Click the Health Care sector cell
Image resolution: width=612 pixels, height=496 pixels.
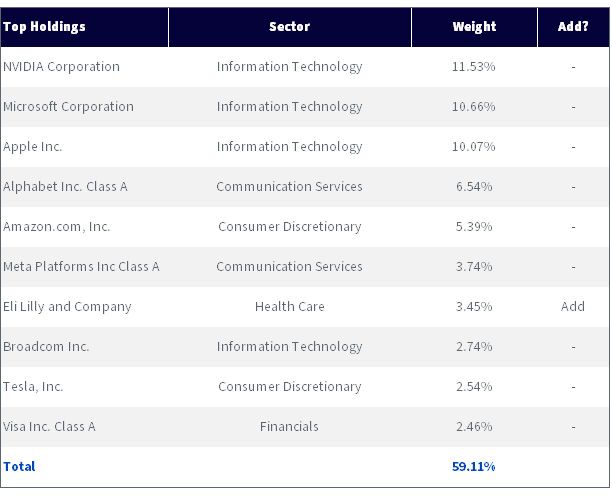tap(290, 307)
